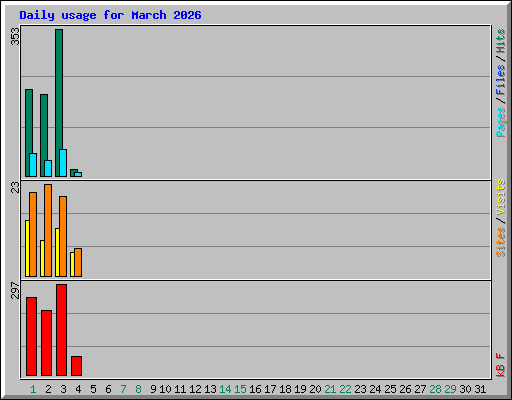Click the Files legend label
Image resolution: width=512 pixels, height=400 pixels.
[x=501, y=80]
